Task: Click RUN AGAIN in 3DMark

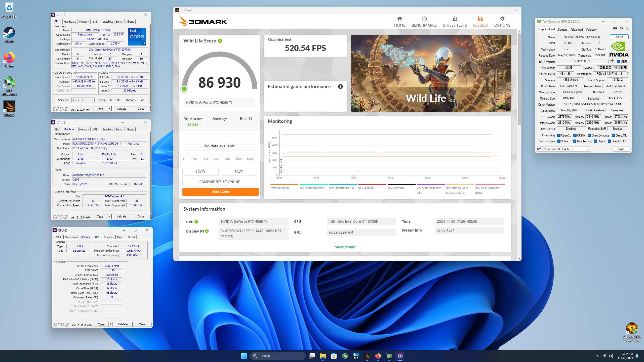Action: (x=220, y=192)
